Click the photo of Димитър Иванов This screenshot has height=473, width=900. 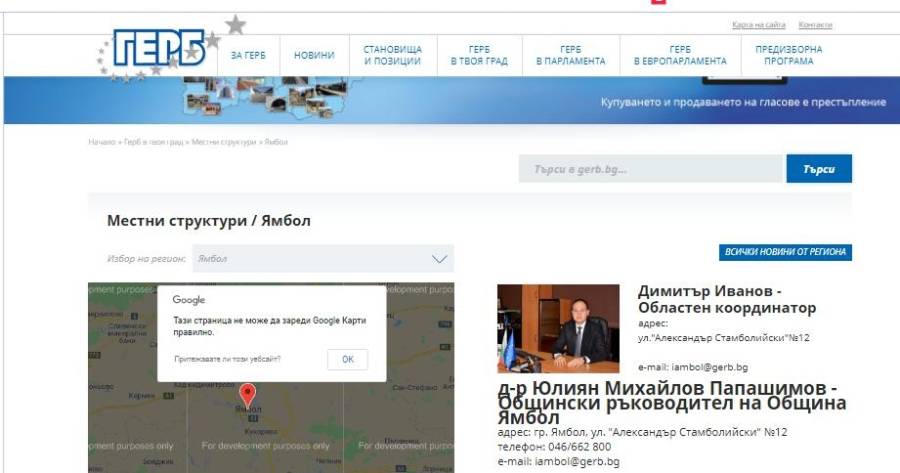point(557,328)
